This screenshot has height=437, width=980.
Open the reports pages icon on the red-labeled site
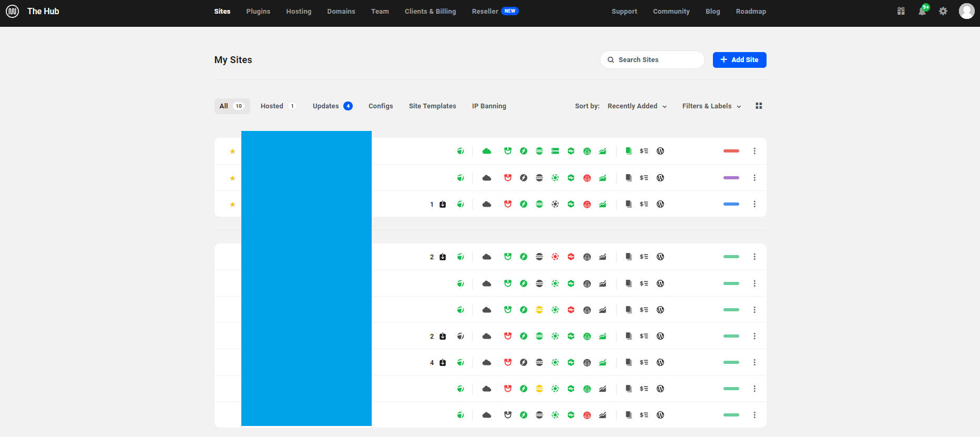coord(628,151)
